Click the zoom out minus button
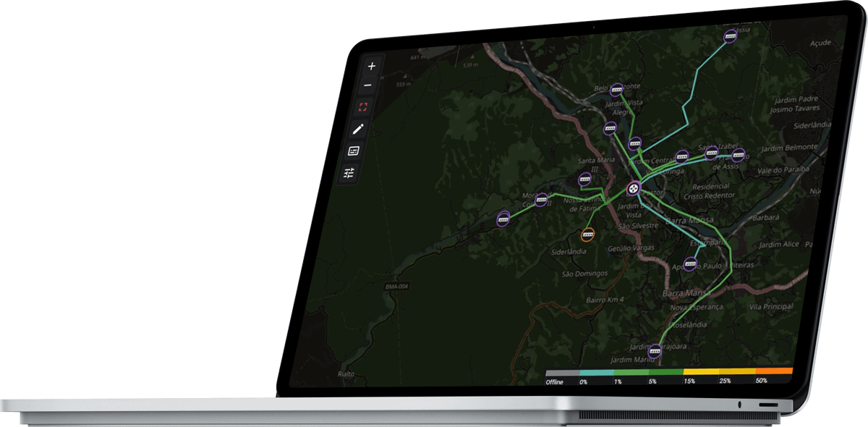 click(x=367, y=86)
